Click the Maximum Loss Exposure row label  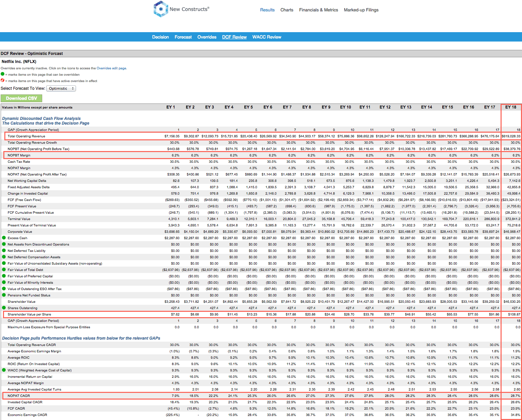click(49, 327)
